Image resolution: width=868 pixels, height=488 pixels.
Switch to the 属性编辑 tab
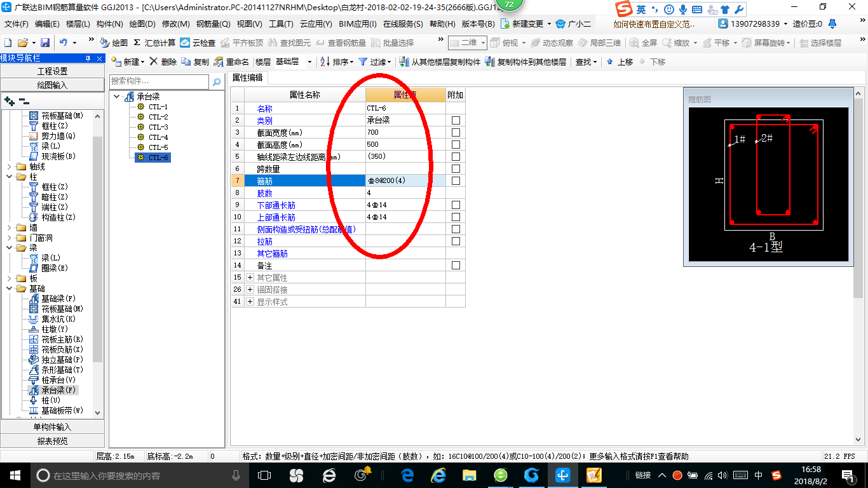pyautogui.click(x=248, y=78)
